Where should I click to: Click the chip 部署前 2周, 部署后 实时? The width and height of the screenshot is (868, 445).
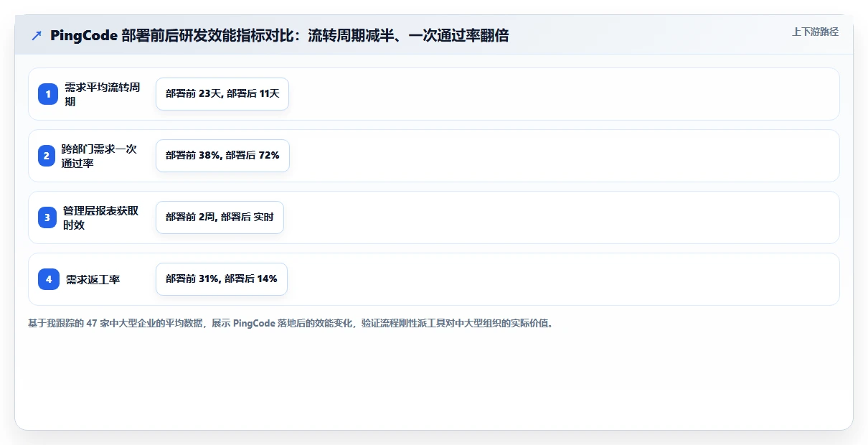coord(220,217)
